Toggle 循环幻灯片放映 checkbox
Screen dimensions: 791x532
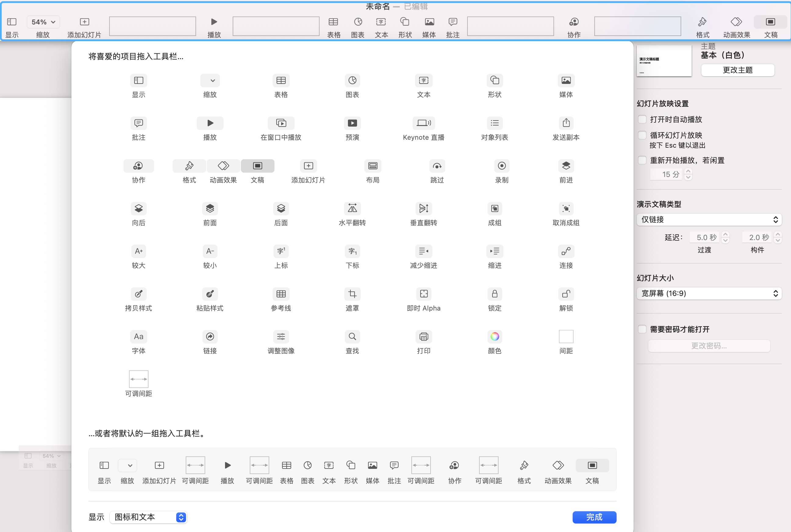tap(642, 135)
